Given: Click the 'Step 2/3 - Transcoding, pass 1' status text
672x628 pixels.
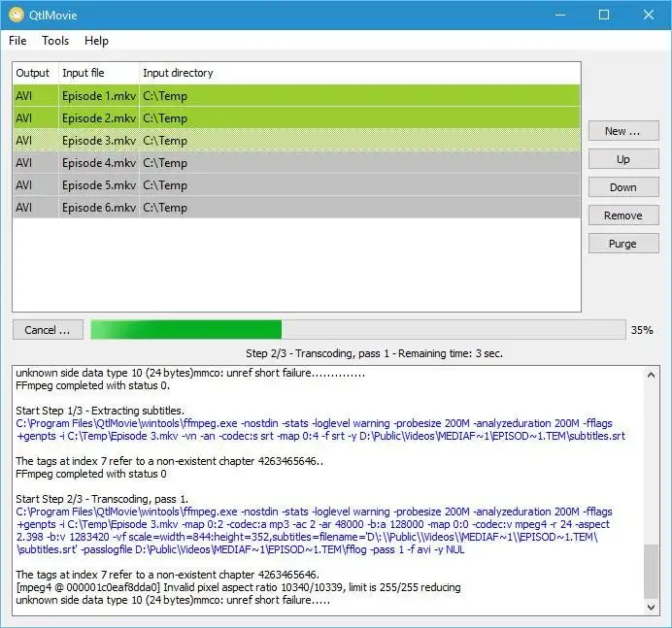Looking at the screenshot, I should coord(318,353).
